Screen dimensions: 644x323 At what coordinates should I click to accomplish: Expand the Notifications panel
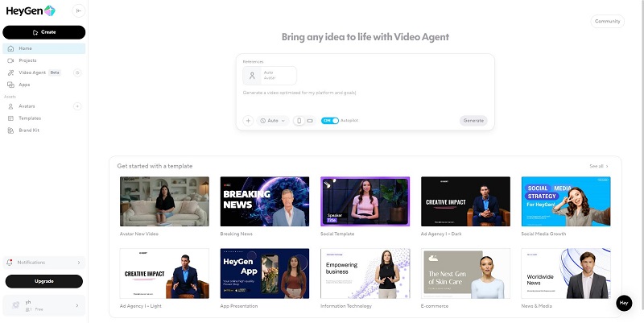44,263
